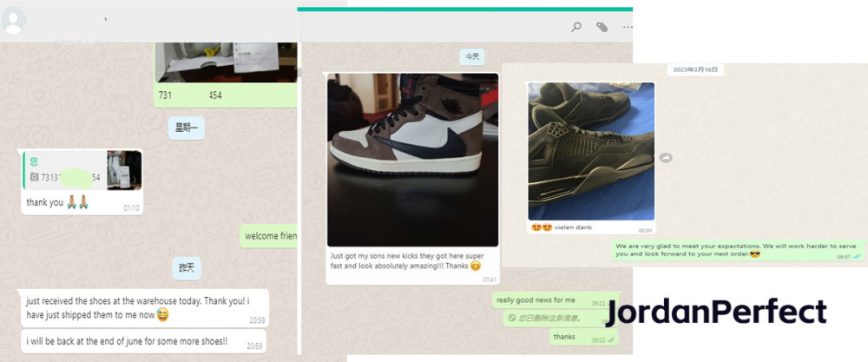Click the 星期一 date label
This screenshot has height=362, width=868.
point(187,128)
